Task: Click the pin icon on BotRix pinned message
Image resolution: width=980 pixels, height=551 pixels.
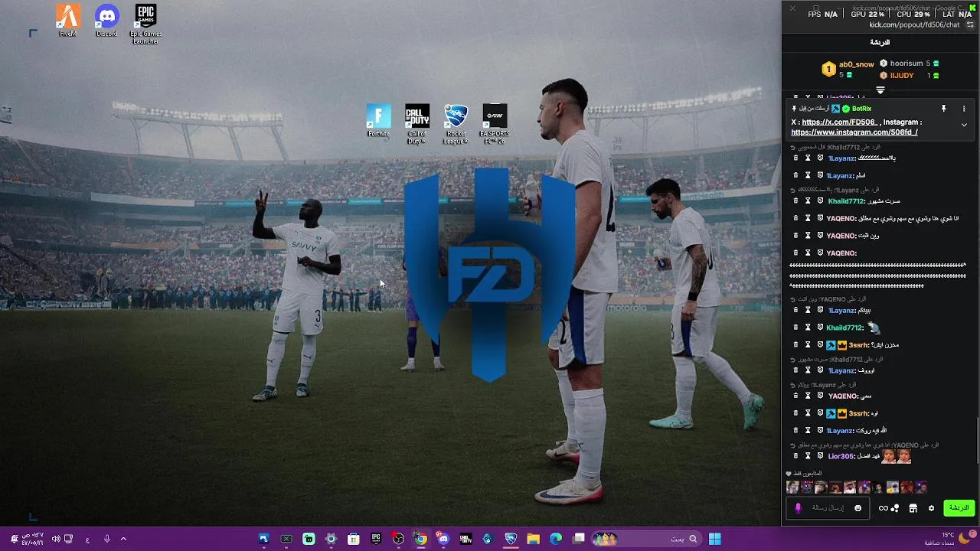Action: coord(944,109)
